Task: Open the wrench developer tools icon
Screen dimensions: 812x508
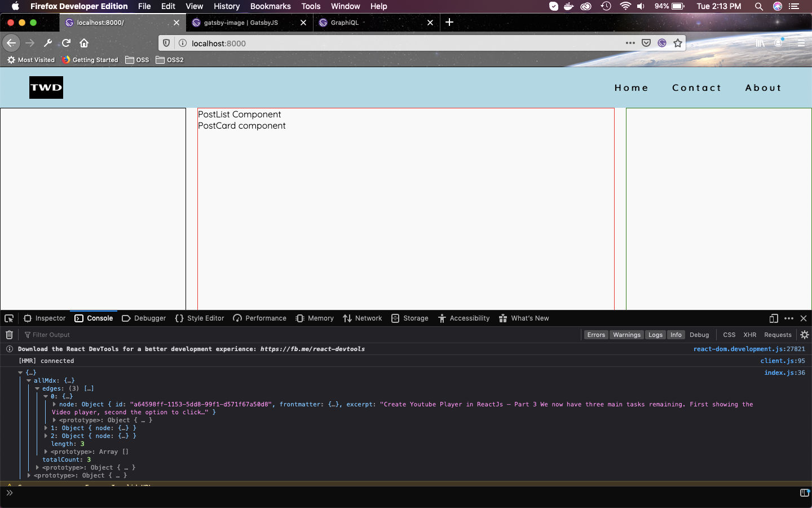Action: (x=48, y=43)
